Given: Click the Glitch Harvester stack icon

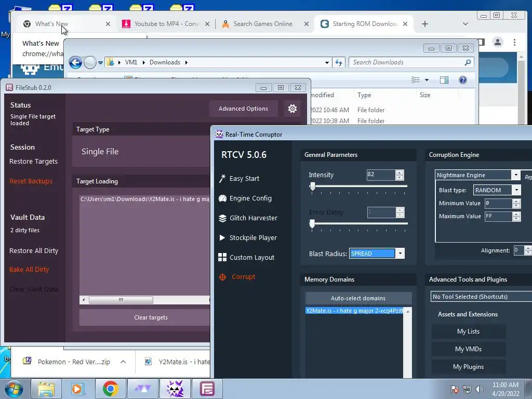Looking at the screenshot, I should coord(222,218).
